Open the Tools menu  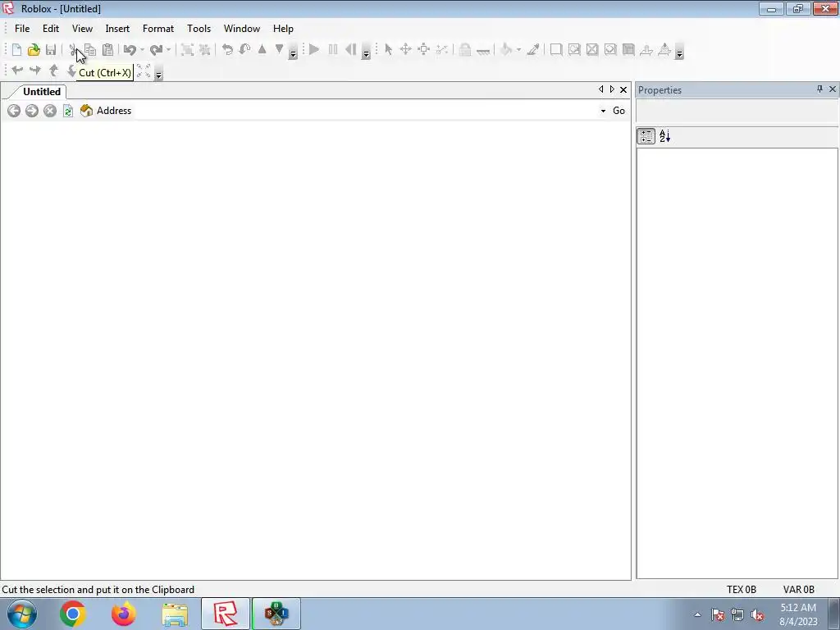(x=199, y=29)
